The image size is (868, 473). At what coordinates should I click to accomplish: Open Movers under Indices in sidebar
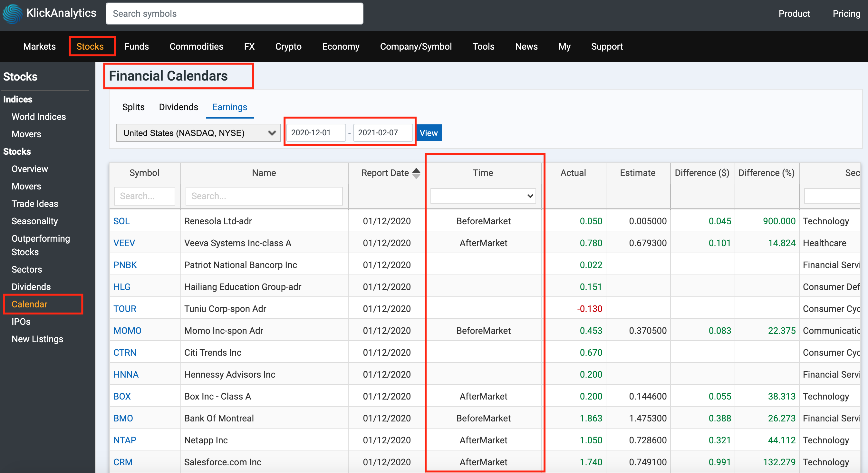[x=26, y=134]
